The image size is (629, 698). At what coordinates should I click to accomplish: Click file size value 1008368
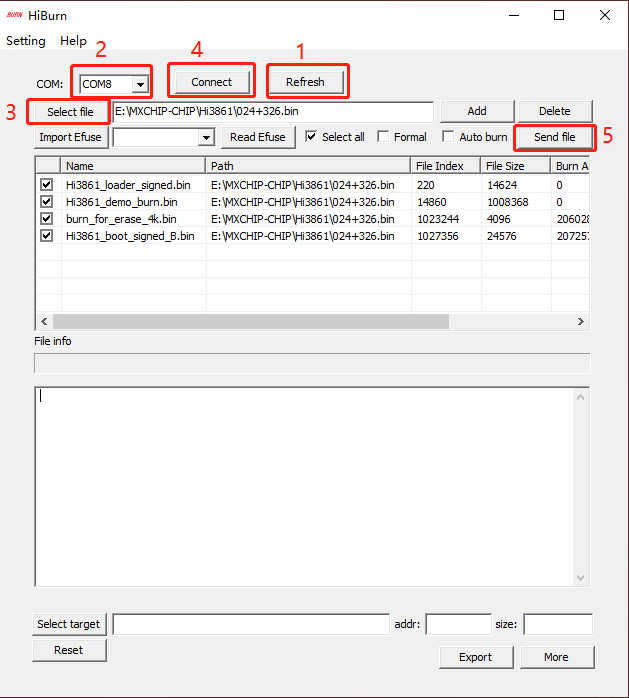tap(508, 202)
